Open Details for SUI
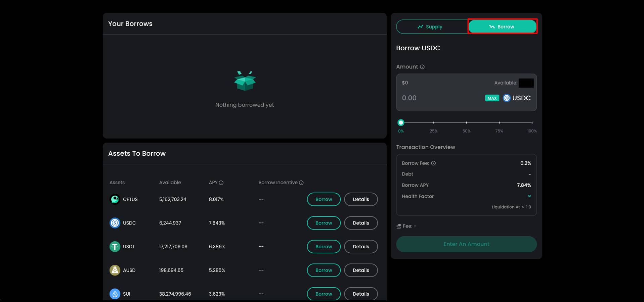The width and height of the screenshot is (644, 302). (x=361, y=294)
